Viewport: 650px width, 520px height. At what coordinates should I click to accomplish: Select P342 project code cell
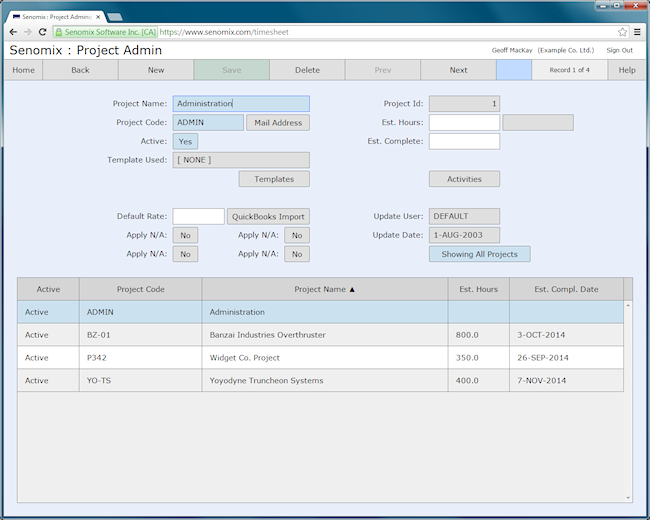coord(141,357)
